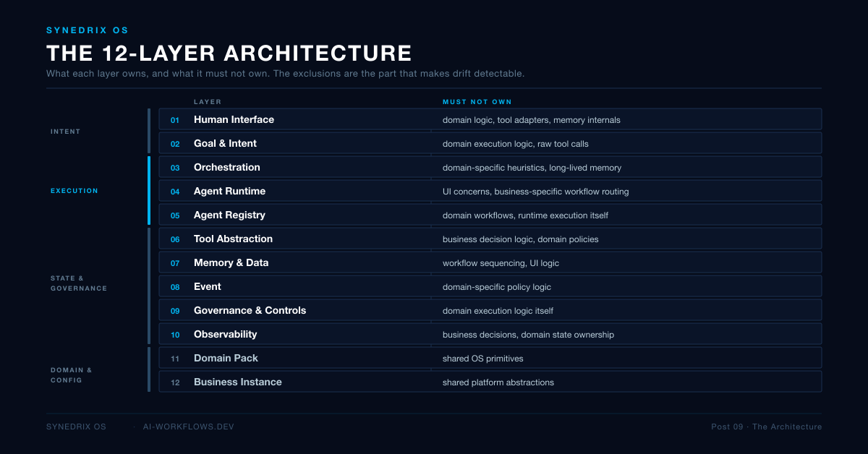This screenshot has width=868, height=454.
Task: Click 'business decisions, domain state ownership'
Action: pyautogui.click(x=529, y=335)
